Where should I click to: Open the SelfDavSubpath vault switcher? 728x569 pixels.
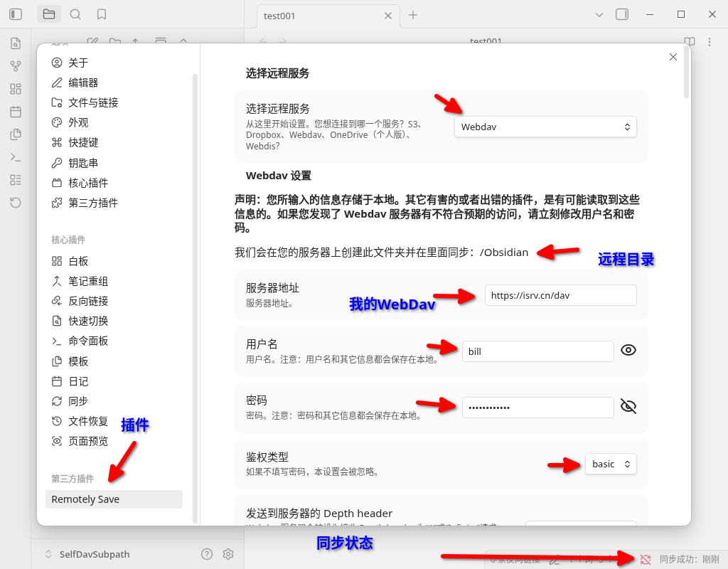[87, 554]
